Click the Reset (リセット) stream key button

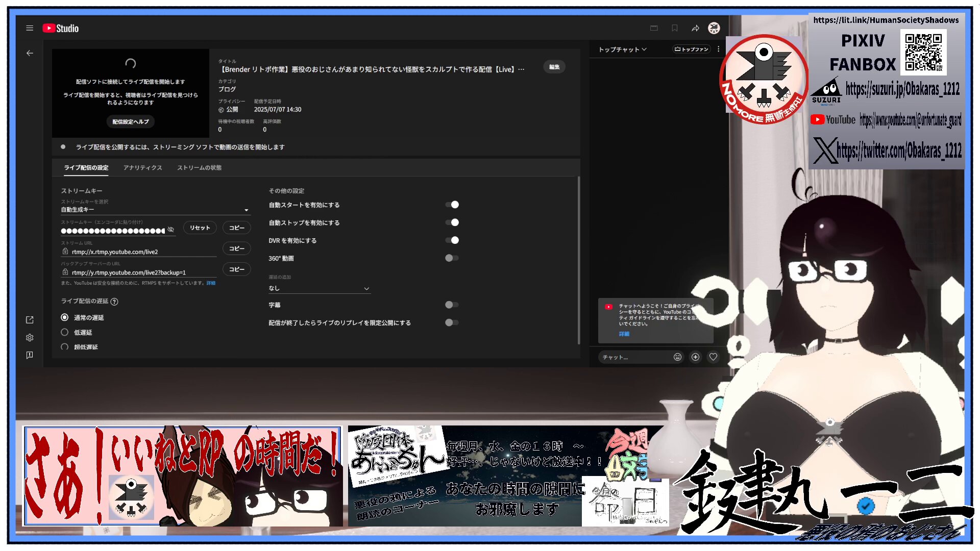click(200, 228)
